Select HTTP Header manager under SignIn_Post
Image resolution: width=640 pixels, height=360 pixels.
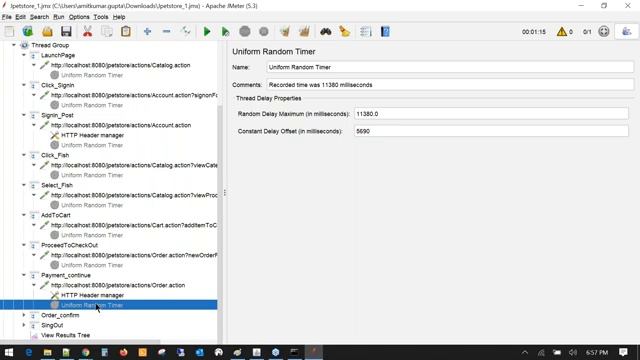click(x=92, y=135)
